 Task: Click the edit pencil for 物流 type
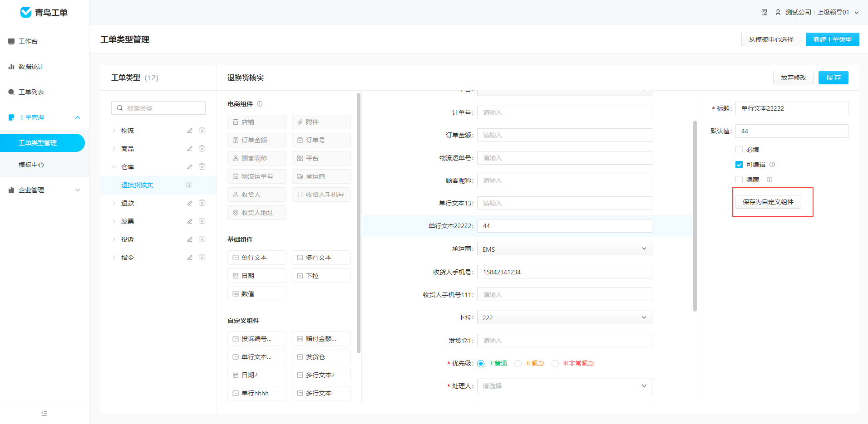(190, 131)
